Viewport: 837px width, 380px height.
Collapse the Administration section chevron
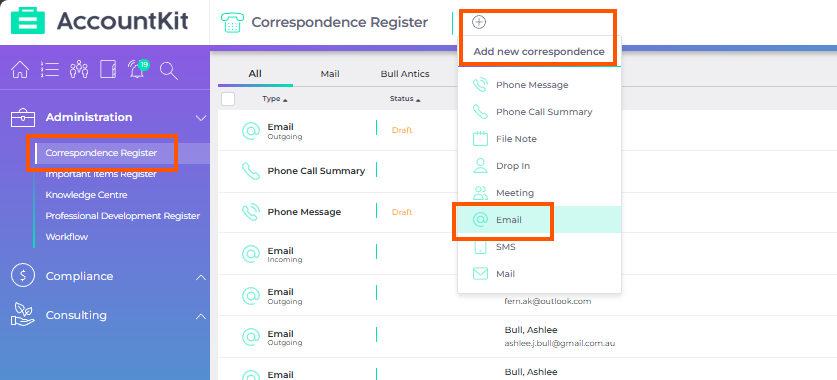click(201, 117)
